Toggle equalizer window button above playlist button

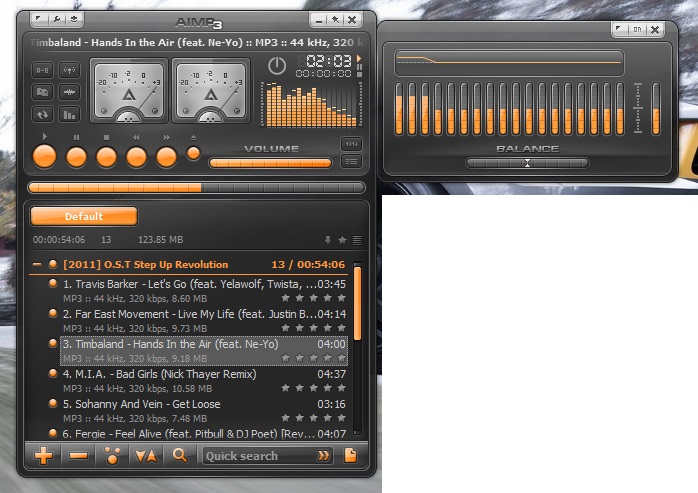tap(351, 144)
